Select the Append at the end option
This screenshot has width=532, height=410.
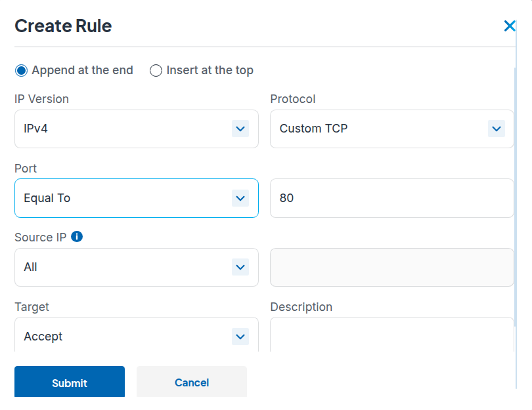pos(22,71)
